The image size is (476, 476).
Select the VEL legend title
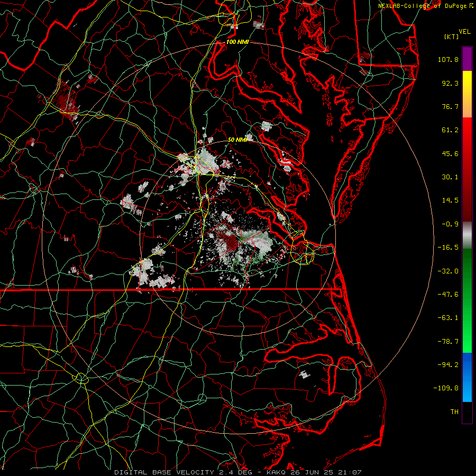click(464, 32)
